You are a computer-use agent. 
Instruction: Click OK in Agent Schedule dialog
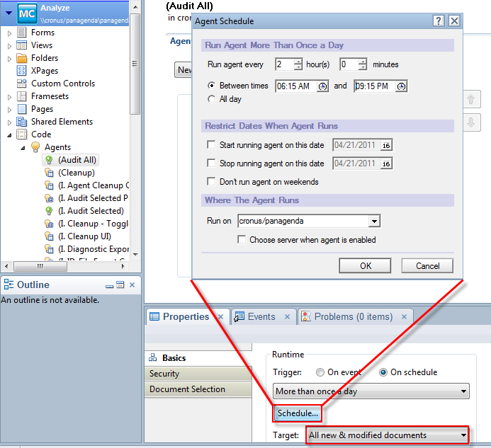[365, 266]
